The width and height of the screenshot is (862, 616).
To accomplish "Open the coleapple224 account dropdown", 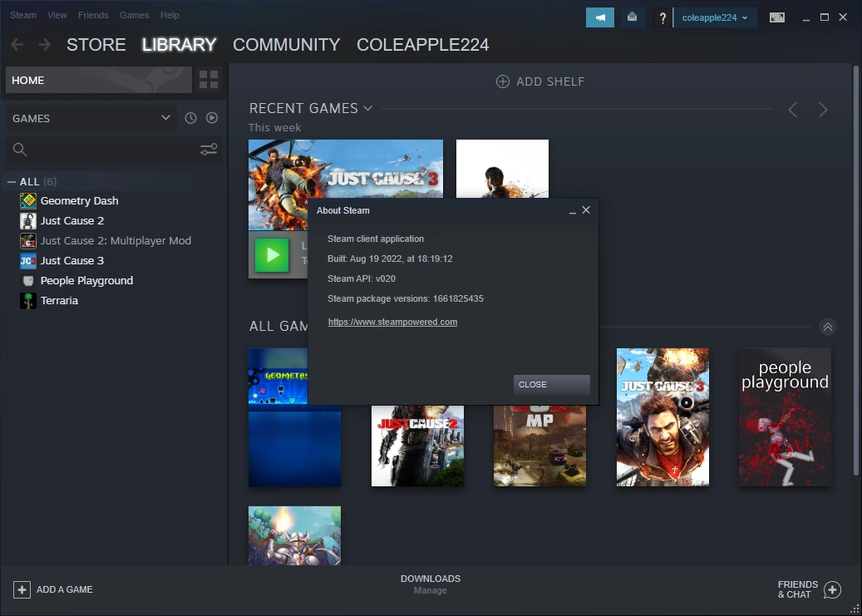I will pos(715,17).
